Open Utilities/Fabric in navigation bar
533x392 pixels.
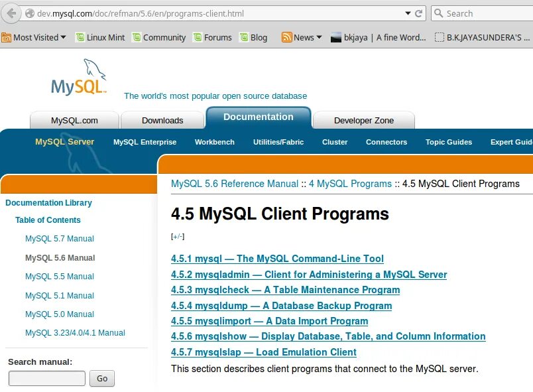coord(278,142)
